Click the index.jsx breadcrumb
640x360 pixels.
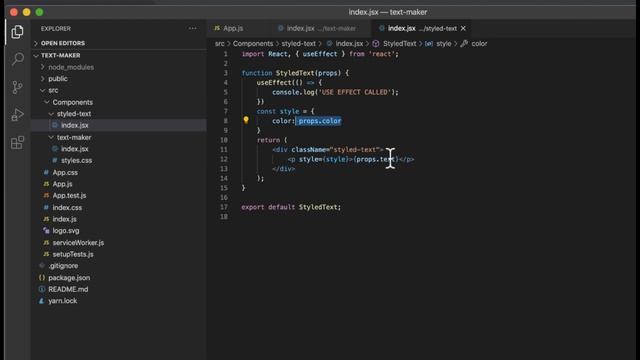coord(349,43)
